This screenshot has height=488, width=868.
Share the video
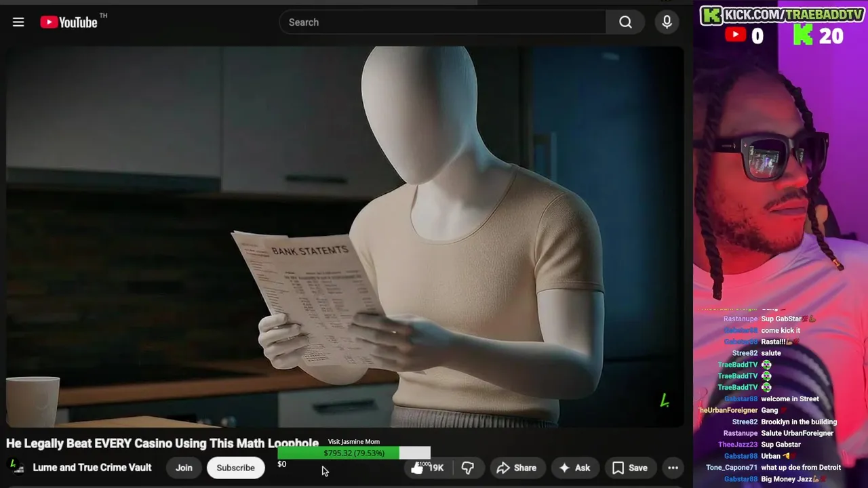(x=517, y=468)
